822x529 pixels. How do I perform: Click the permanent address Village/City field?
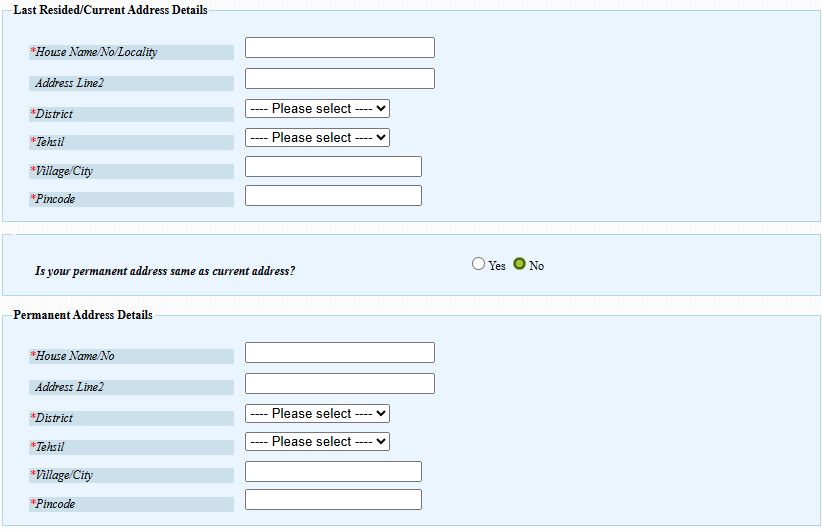(333, 471)
